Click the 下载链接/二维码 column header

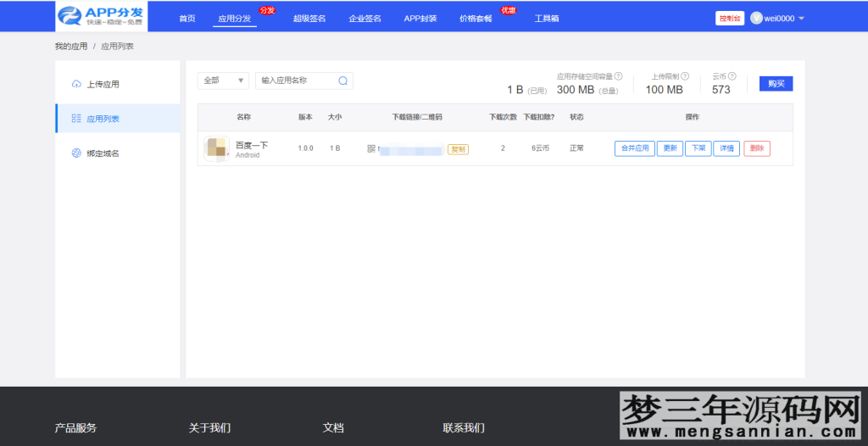417,118
